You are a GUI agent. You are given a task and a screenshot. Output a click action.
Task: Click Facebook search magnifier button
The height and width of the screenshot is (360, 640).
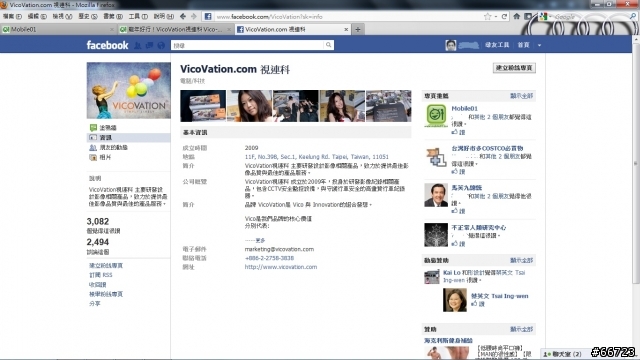click(328, 45)
